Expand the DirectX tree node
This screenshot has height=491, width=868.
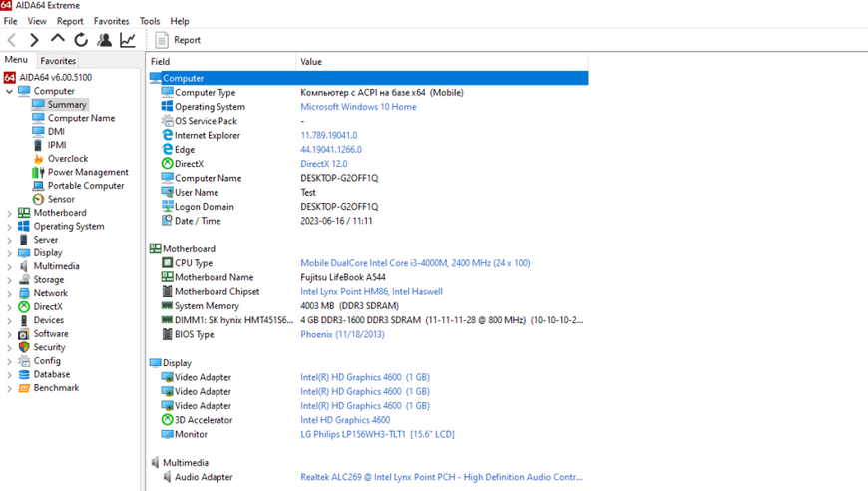tap(9, 307)
